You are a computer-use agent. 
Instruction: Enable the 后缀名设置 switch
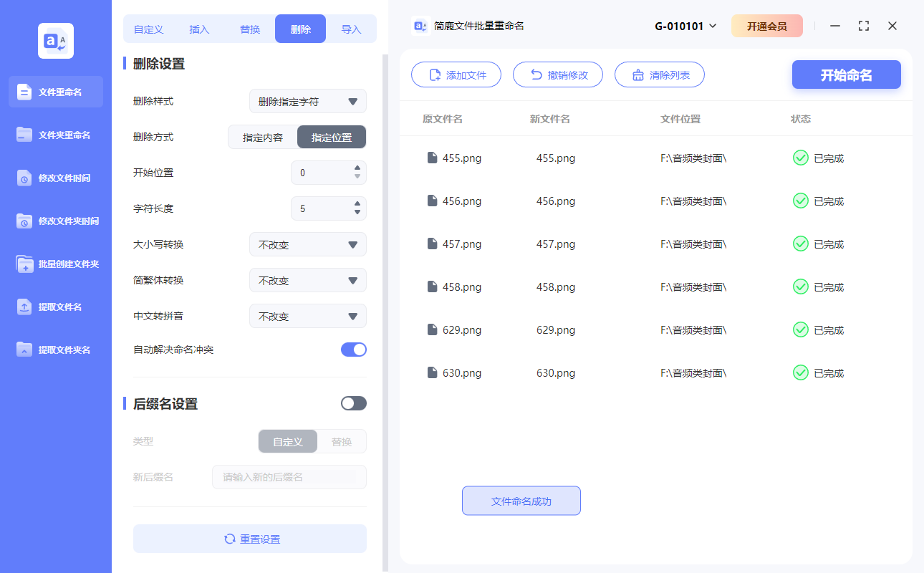353,403
